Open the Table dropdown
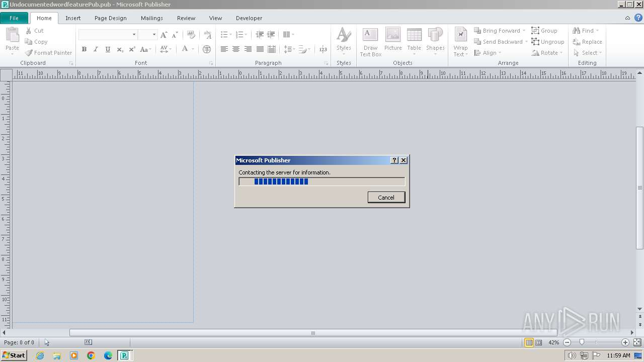Screen dimensions: 644x362 point(414,42)
